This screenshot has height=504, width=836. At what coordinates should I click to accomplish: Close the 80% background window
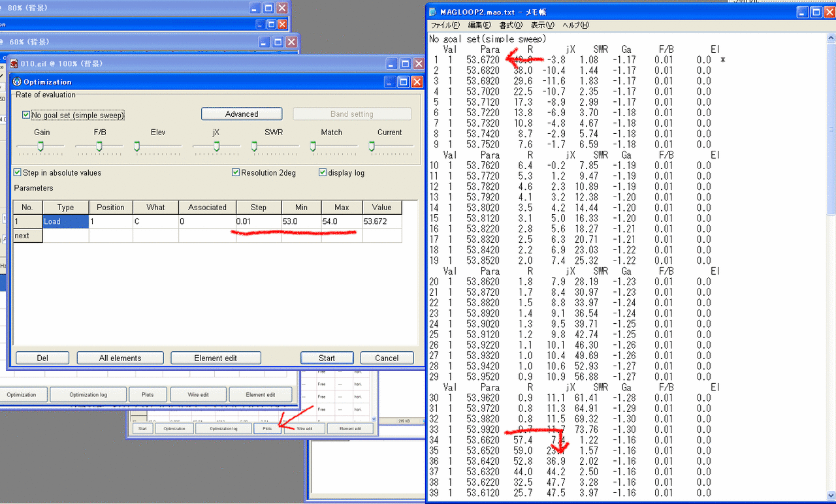[281, 8]
